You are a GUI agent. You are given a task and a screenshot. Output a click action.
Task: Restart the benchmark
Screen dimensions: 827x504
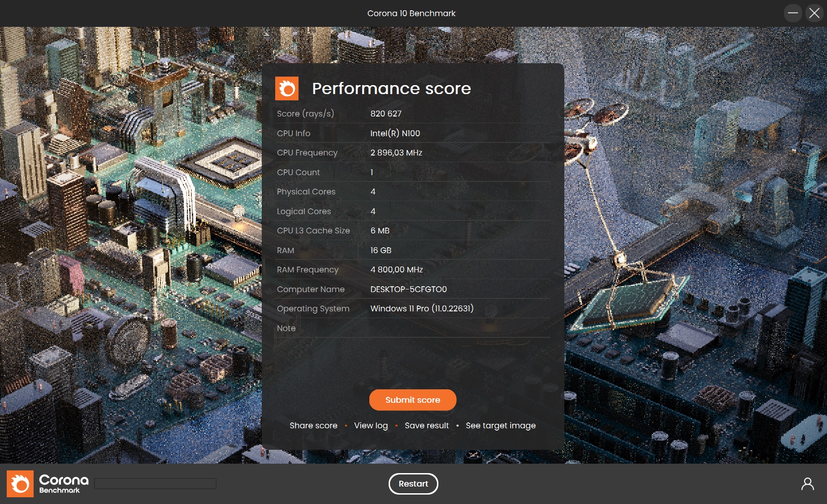(x=413, y=484)
